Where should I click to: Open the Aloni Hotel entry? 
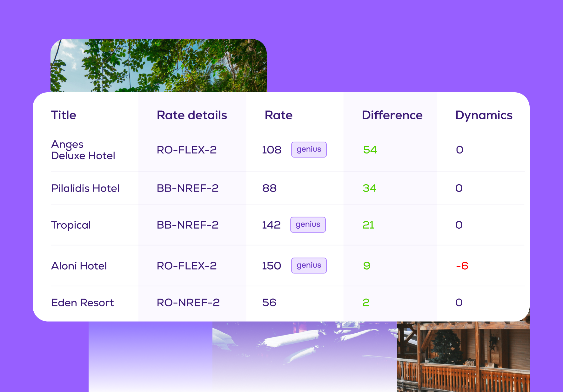(x=79, y=266)
